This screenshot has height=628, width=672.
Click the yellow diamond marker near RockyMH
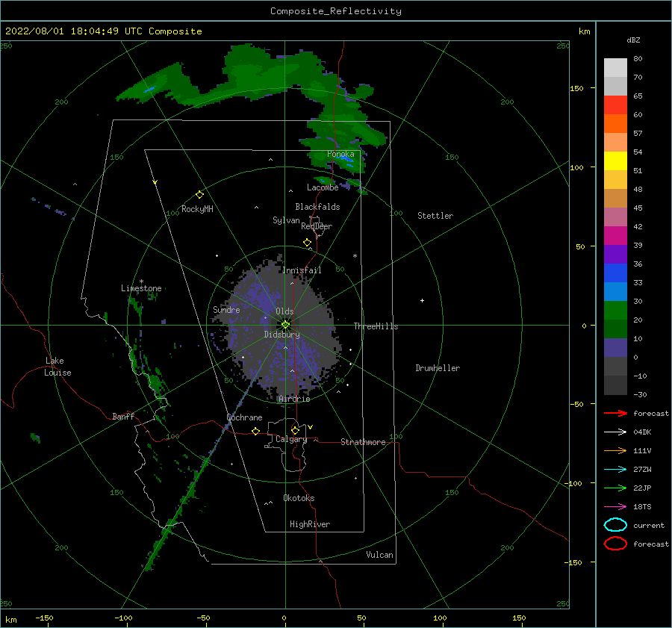(x=199, y=195)
